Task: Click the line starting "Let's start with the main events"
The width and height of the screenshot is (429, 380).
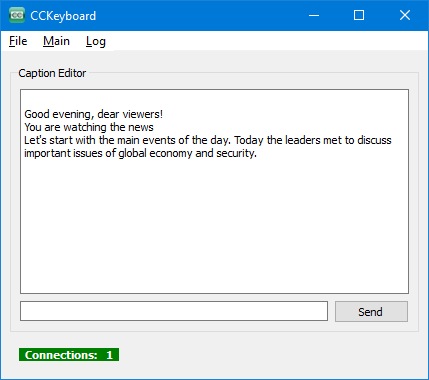Action: [208, 140]
